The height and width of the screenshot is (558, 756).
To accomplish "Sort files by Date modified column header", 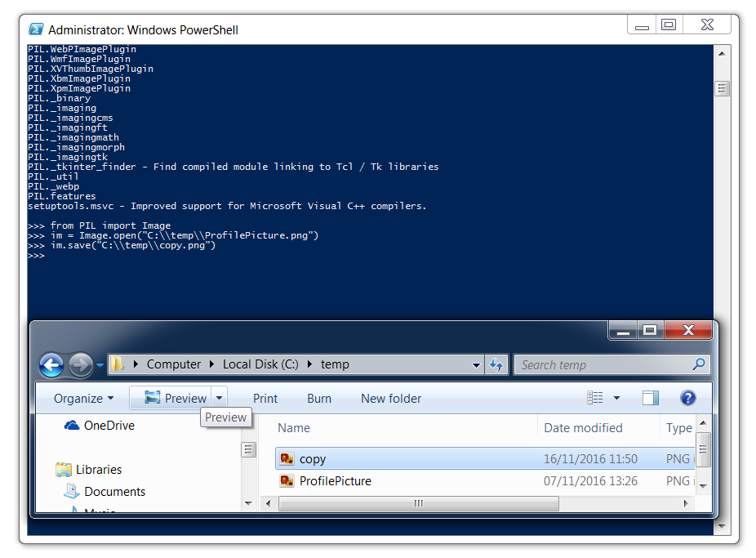I will [583, 428].
